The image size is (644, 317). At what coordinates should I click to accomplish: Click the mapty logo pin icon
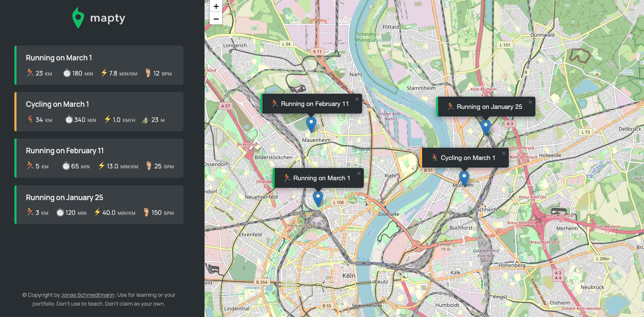[x=78, y=18]
